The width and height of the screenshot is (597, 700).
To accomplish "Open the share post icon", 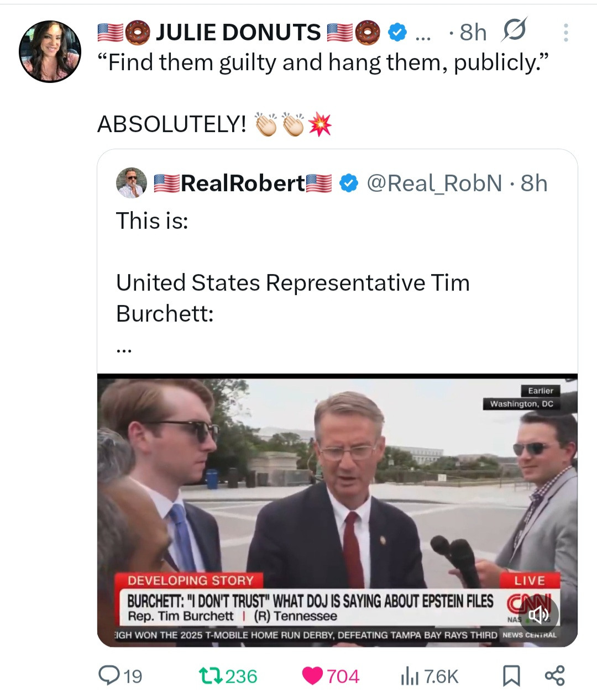I will coord(554,675).
